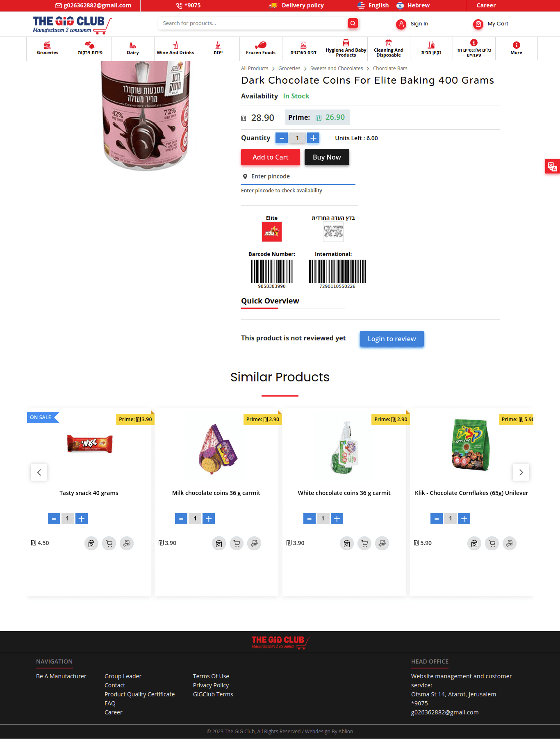Click the Sign In user icon
The height and width of the screenshot is (739, 560).
coord(401,24)
